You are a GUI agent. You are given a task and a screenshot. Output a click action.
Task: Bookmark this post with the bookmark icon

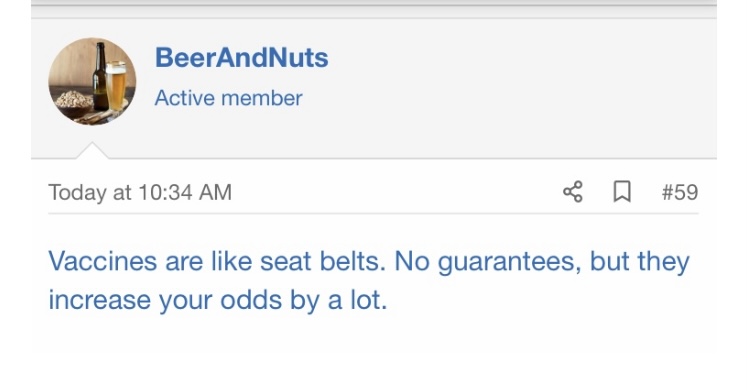pyautogui.click(x=622, y=192)
